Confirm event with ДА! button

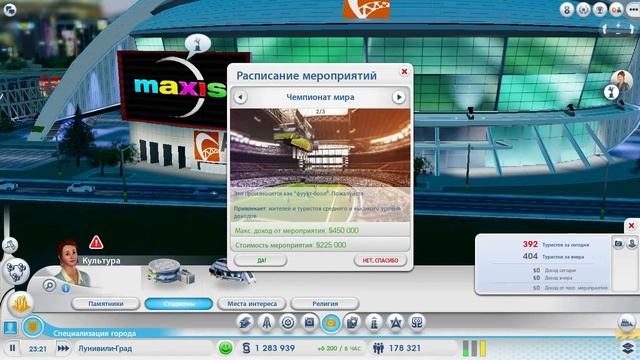pos(260,260)
